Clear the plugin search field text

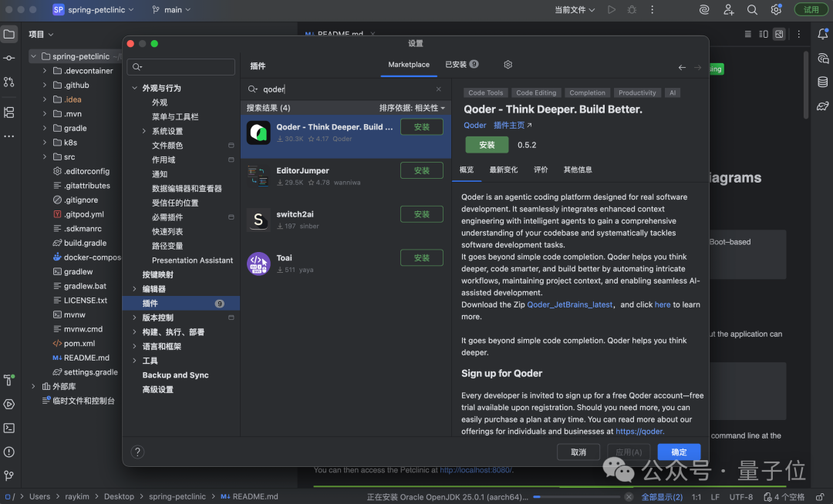point(439,89)
